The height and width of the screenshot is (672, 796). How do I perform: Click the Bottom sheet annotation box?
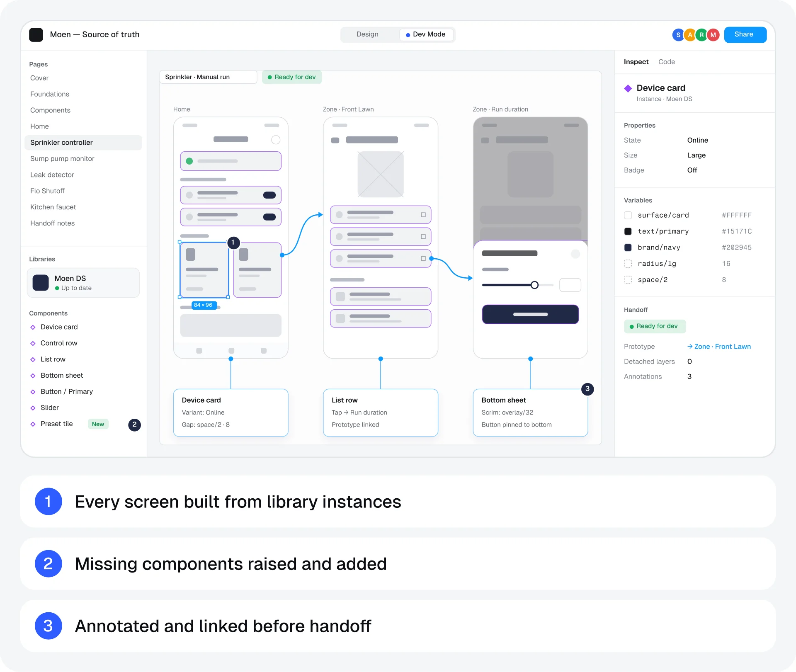[530, 412]
